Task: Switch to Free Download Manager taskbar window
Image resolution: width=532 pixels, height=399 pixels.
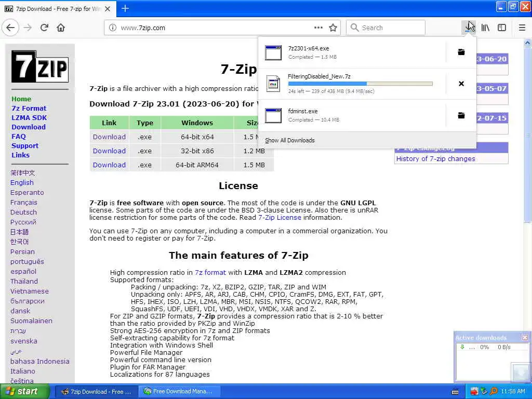Action: pyautogui.click(x=180, y=392)
